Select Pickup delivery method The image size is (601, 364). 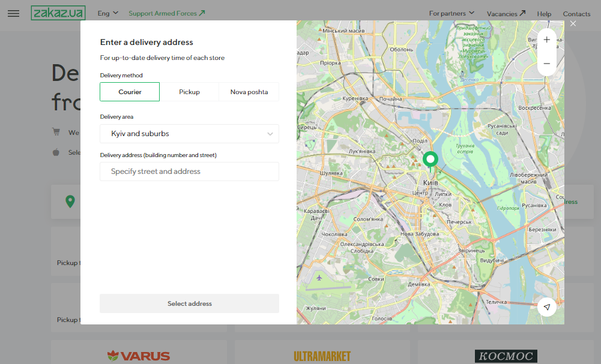tap(189, 92)
